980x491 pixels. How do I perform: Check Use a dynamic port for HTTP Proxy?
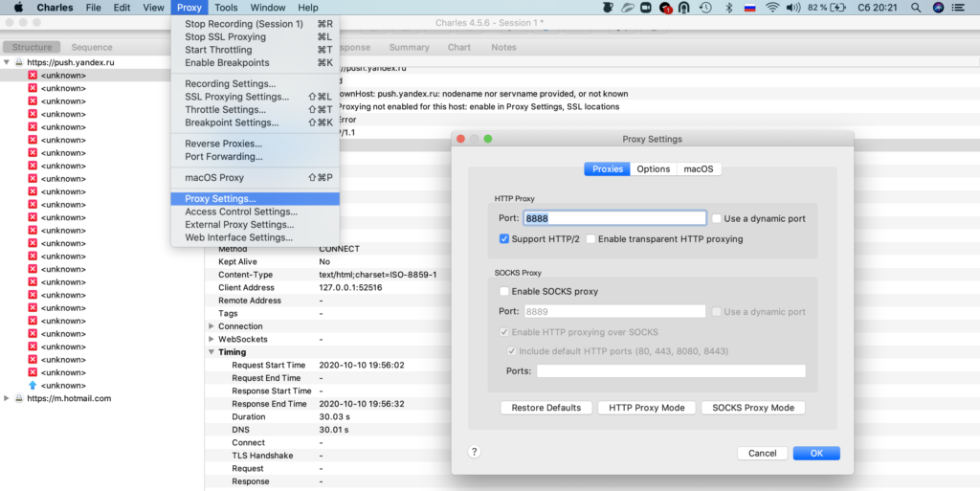coord(715,218)
